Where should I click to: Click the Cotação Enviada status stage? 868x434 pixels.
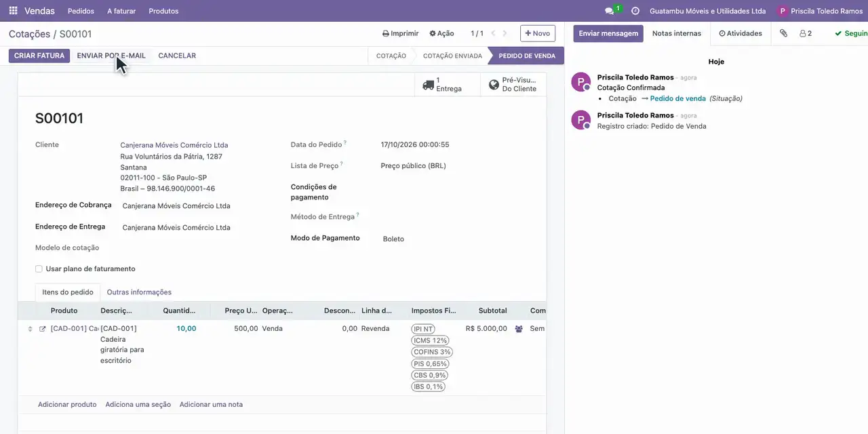click(452, 56)
